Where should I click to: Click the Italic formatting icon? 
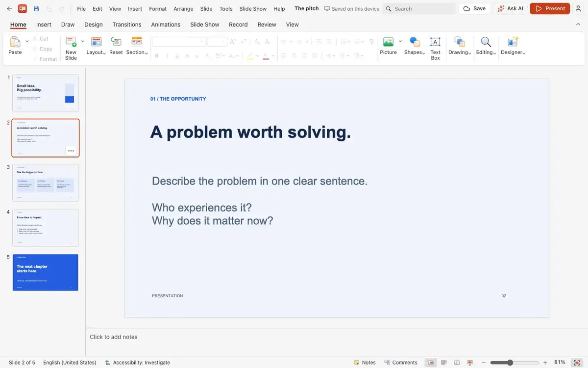168,56
